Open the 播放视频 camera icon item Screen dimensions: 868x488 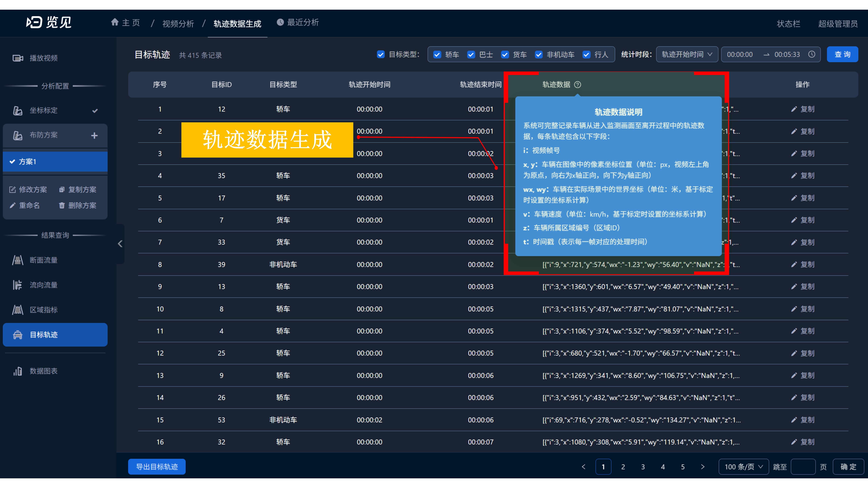[17, 58]
